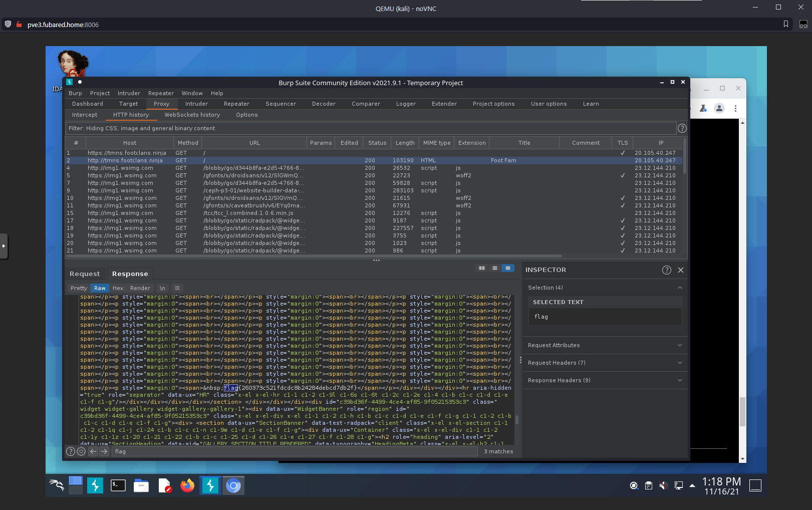Open message editor hamburger menu
Screen dimensions: 812x510
[x=177, y=288]
